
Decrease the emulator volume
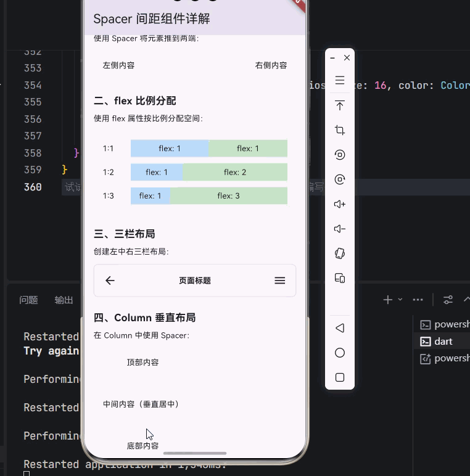(x=340, y=229)
